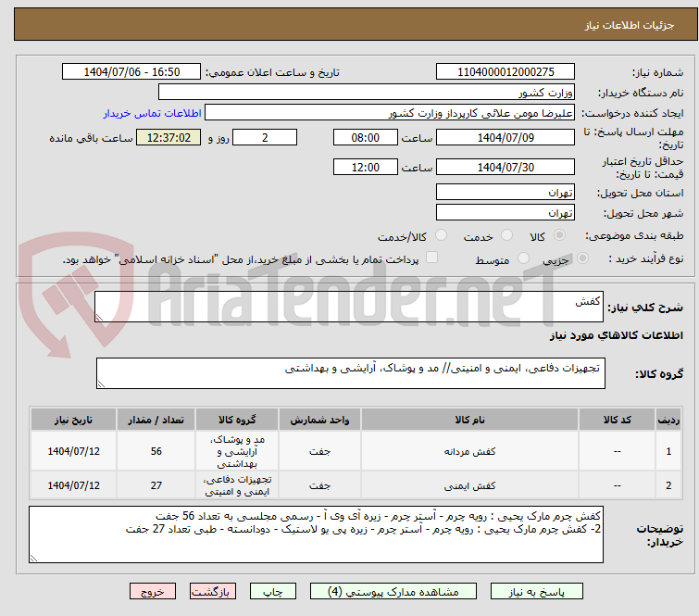Screen dimensions: 699x616
Task: Click quantity cell 56
Action: pyautogui.click(x=156, y=451)
